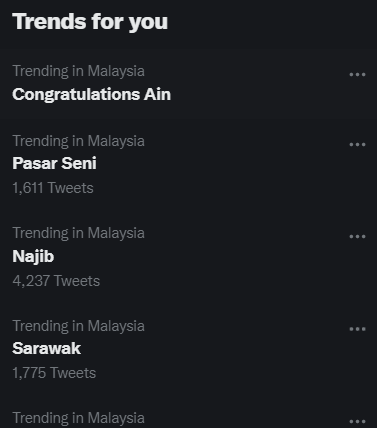Open more options for Sarawak trend
Image resolution: width=377 pixels, height=428 pixels.
click(x=357, y=329)
